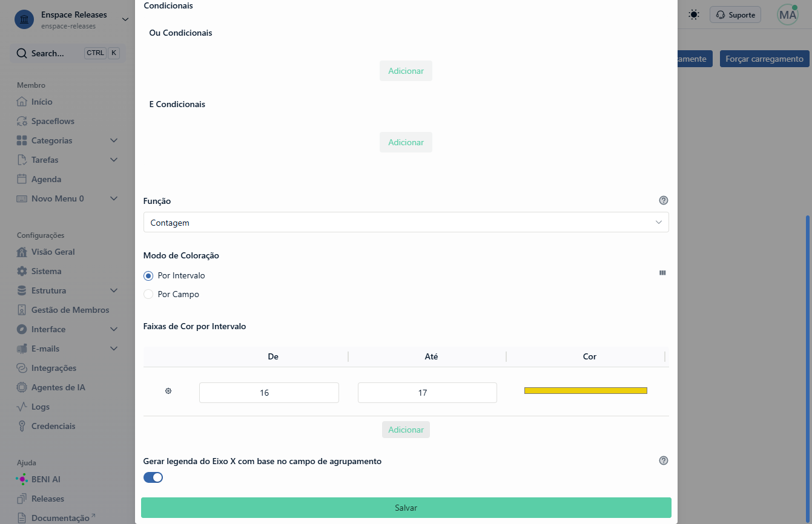Select the Por Campo radio button
Viewport: 812px width, 524px height.
click(x=148, y=294)
